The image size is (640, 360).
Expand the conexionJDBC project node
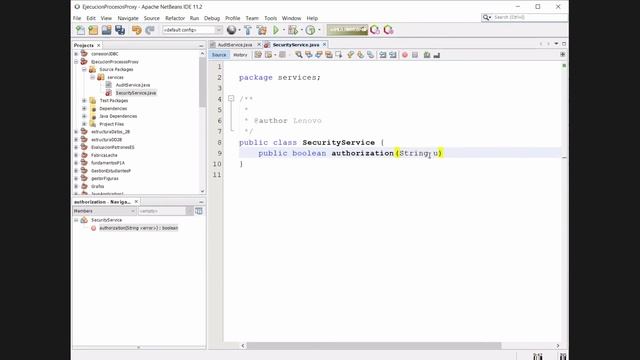tap(76, 53)
